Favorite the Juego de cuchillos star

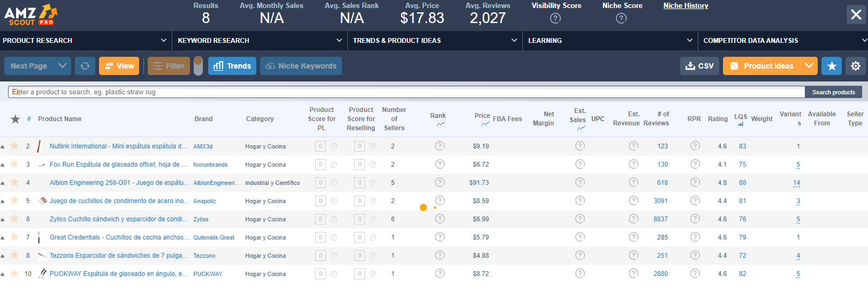click(14, 200)
